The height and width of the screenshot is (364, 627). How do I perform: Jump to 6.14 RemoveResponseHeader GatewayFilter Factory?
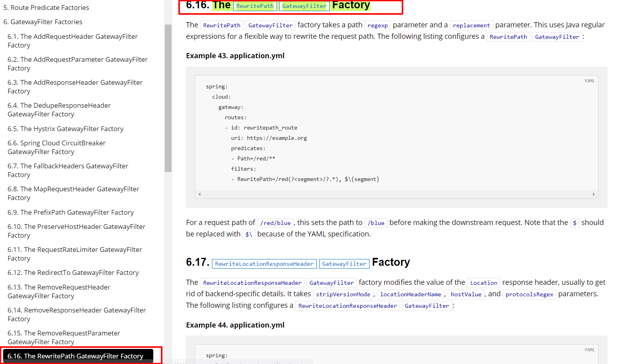[x=76, y=314]
